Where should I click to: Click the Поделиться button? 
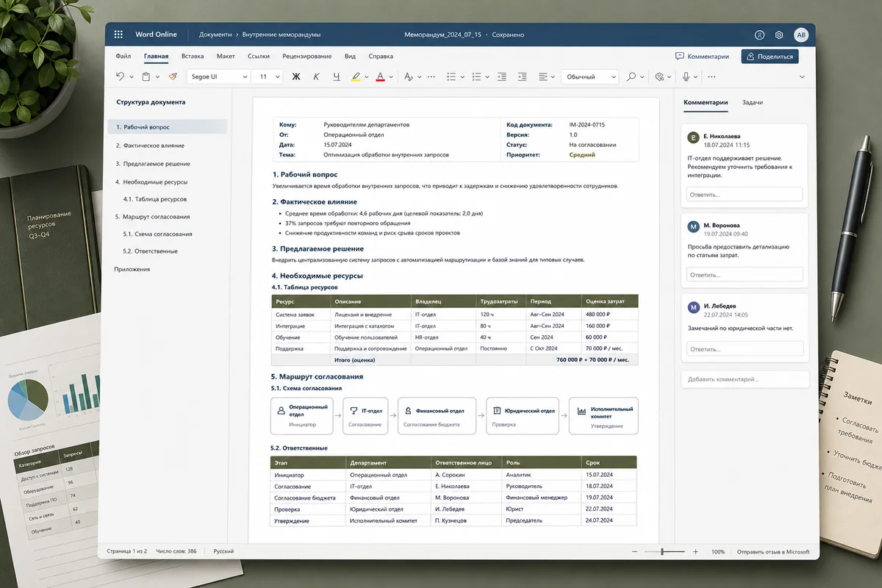click(770, 56)
